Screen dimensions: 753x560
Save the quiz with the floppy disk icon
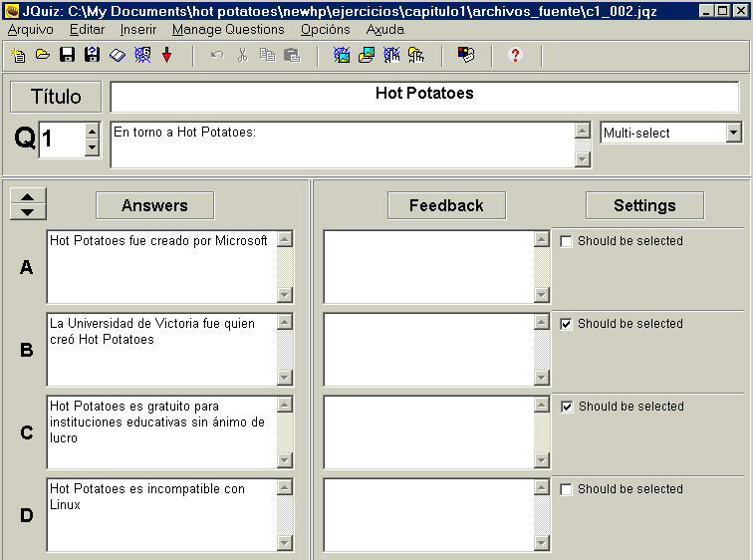(68, 56)
